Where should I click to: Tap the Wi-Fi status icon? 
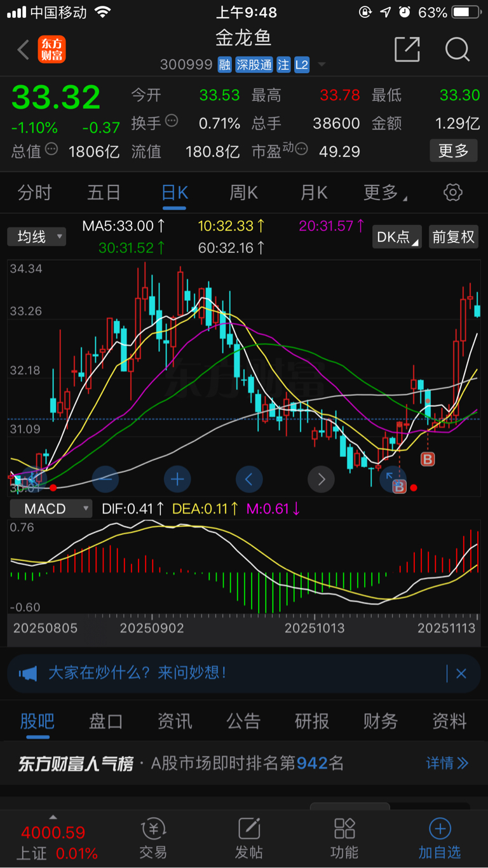102,12
